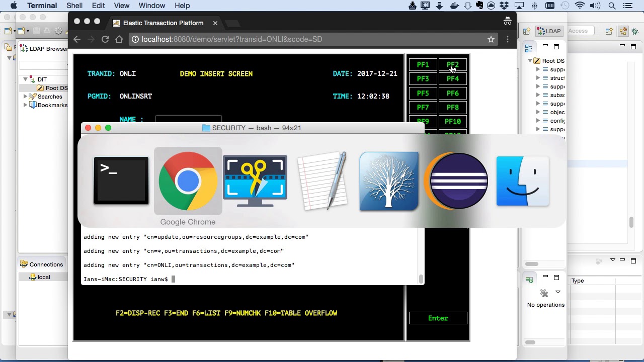Open Notification Center
This screenshot has width=644, height=362.
(x=628, y=6)
